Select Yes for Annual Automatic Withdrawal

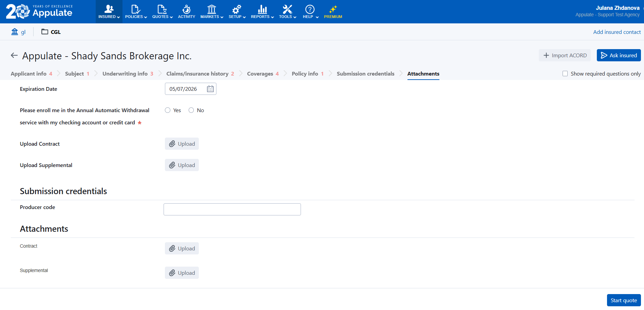[168, 110]
